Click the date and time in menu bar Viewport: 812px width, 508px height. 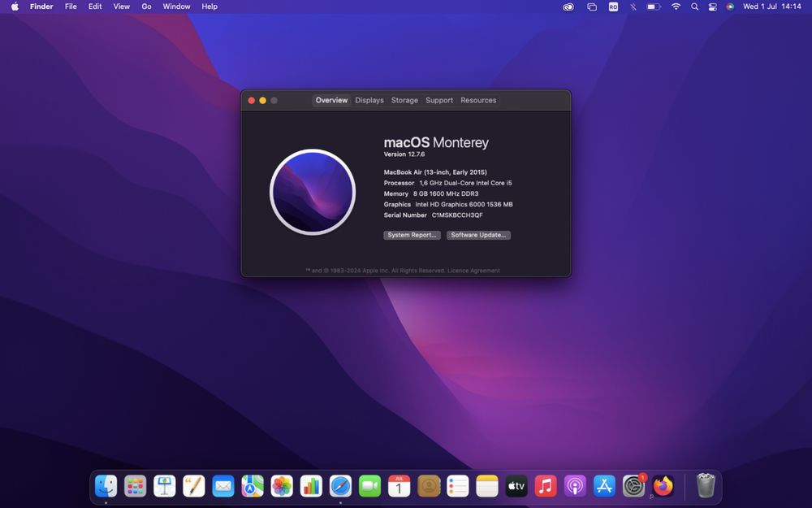pyautogui.click(x=771, y=7)
